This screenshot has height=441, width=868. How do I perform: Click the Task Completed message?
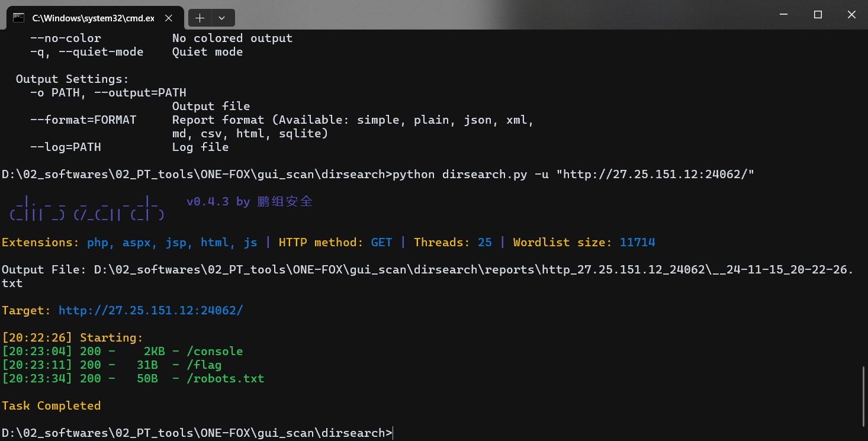click(x=52, y=406)
